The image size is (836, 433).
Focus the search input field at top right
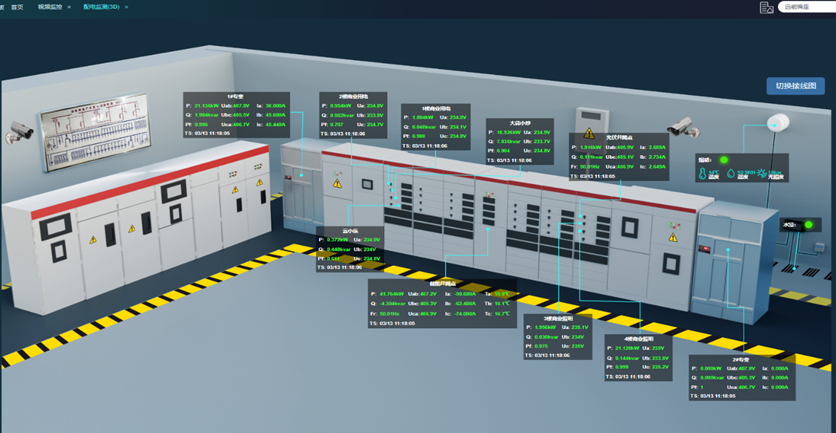(x=807, y=7)
